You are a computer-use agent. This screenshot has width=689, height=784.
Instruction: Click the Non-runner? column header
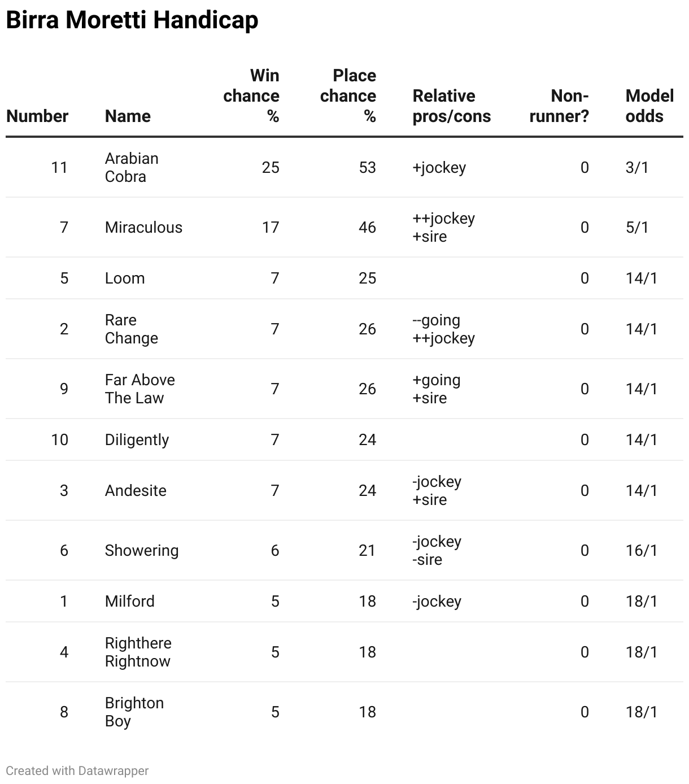[x=559, y=106]
